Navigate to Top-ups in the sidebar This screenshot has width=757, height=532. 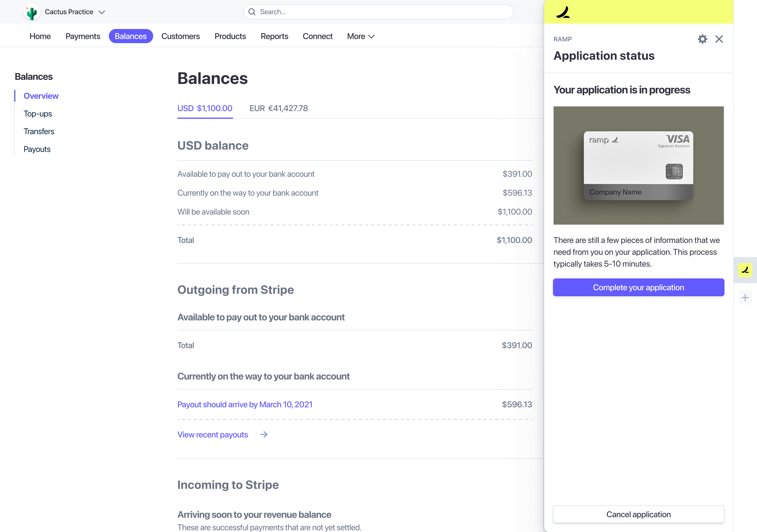(x=38, y=113)
